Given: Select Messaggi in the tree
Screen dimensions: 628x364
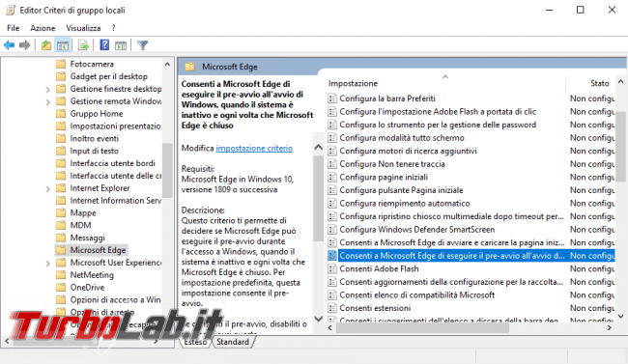Looking at the screenshot, I should tap(87, 238).
